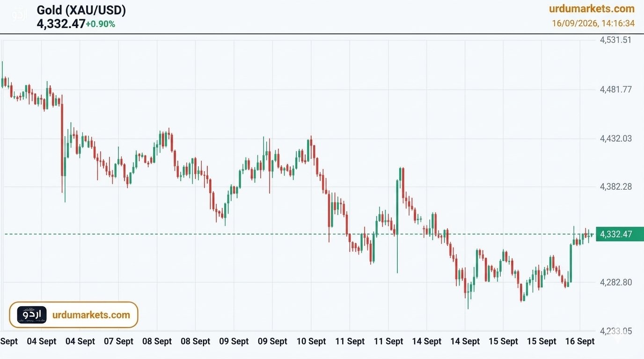Viewport: 644px width, 359px height.
Task: Click the first 14 Sept date label
Action: pos(426,341)
